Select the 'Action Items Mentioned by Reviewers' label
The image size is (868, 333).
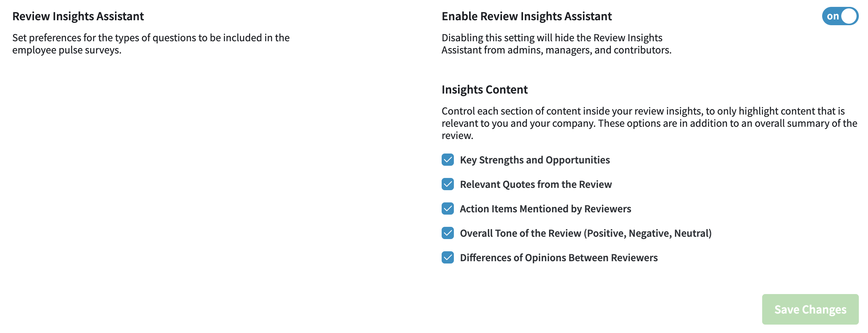(546, 209)
